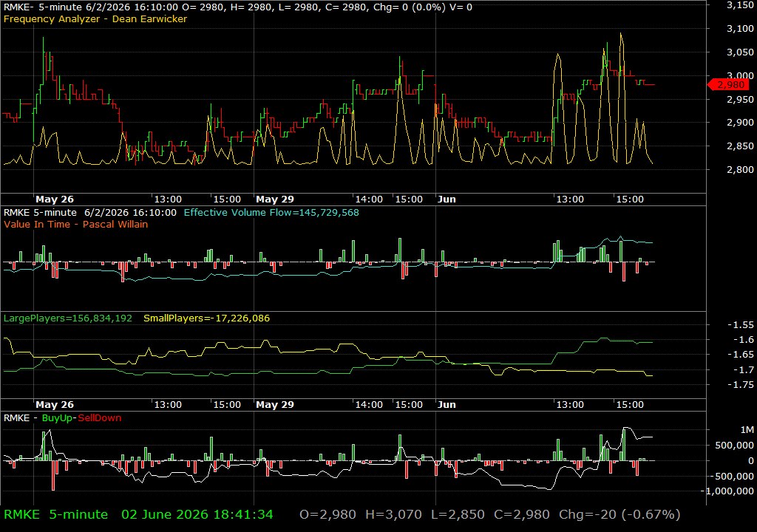The height and width of the screenshot is (532, 757).
Task: Click the -1.7 axis label
Action: [x=743, y=369]
